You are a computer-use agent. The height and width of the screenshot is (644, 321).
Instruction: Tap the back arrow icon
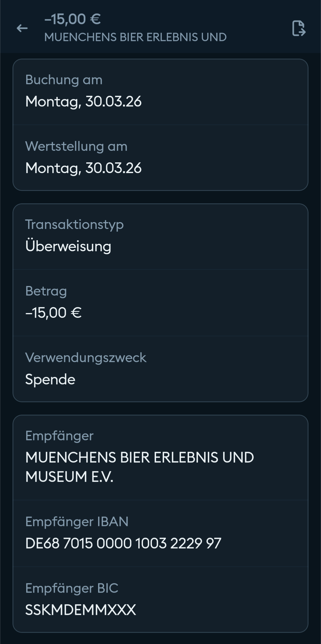tap(22, 28)
